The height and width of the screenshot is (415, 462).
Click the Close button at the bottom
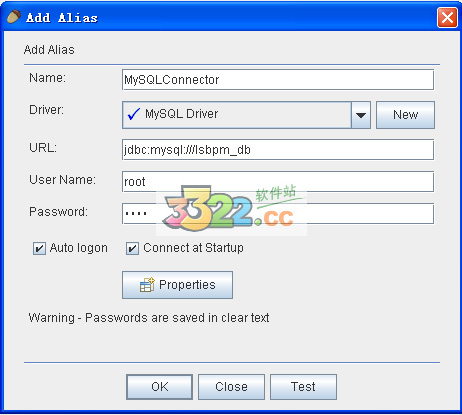pos(231,387)
